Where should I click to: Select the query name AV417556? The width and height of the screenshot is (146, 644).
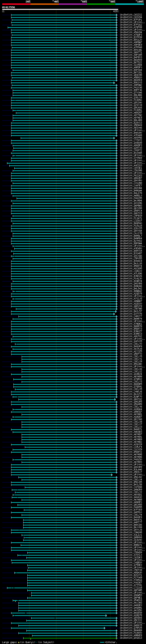(8, 7)
